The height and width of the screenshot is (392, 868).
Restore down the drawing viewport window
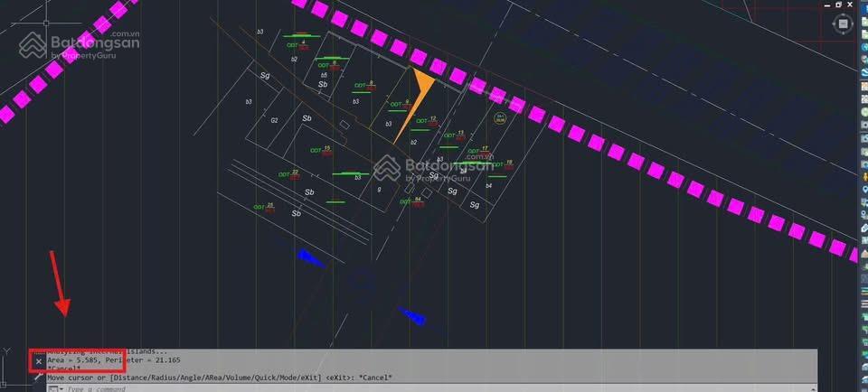[x=838, y=5]
